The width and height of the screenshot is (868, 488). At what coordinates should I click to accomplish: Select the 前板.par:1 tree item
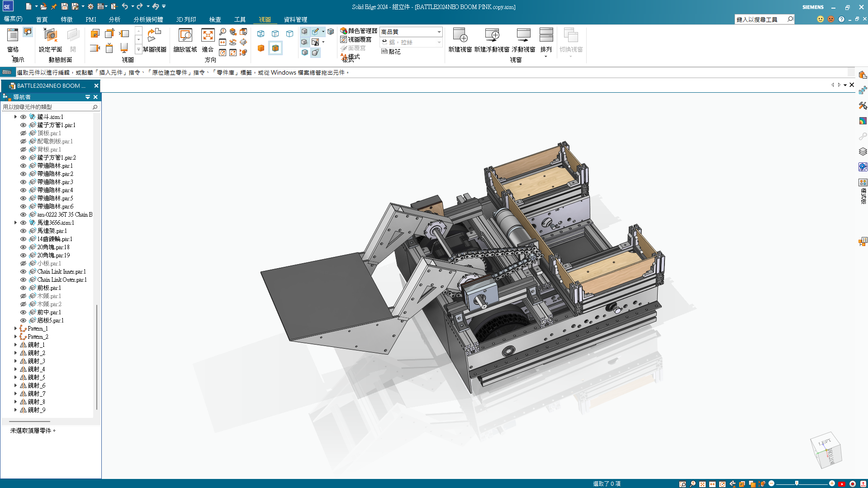click(x=49, y=288)
